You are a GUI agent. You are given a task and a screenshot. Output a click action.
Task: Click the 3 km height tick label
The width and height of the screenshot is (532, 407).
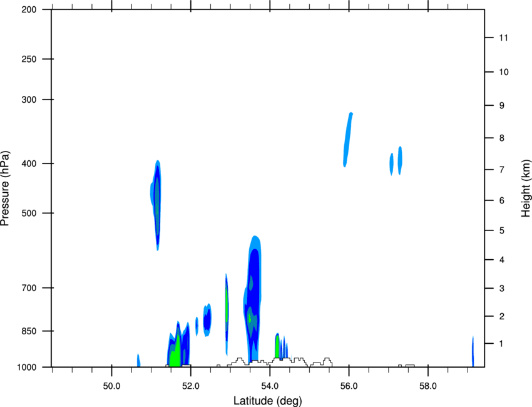[502, 289]
